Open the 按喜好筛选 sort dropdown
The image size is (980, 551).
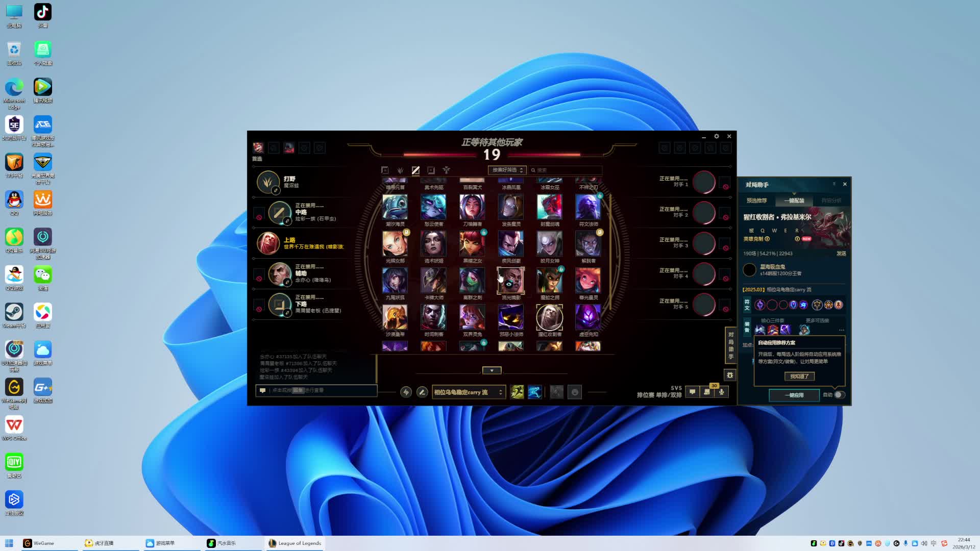(x=507, y=170)
